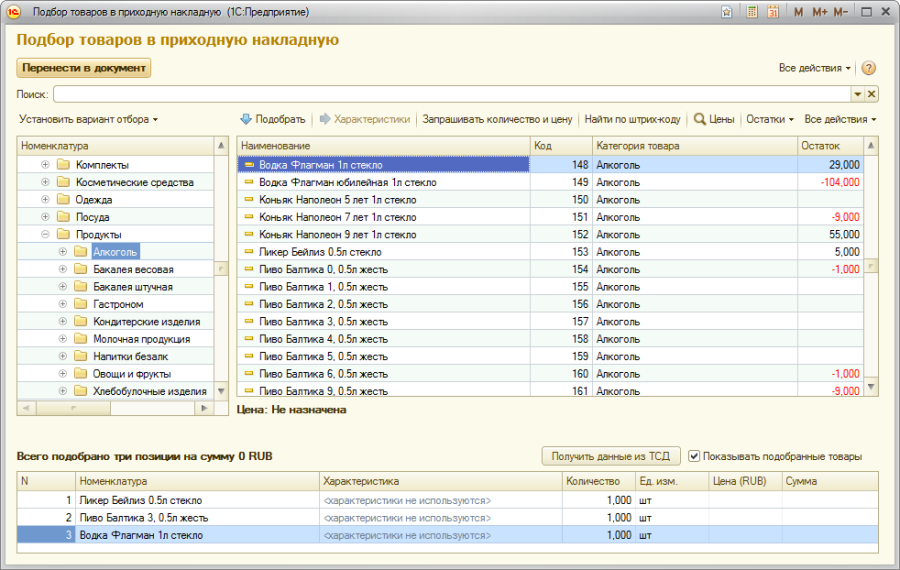Screen dimensions: 900x570
Task: Click Запрашивать количество и цену
Action: (497, 119)
